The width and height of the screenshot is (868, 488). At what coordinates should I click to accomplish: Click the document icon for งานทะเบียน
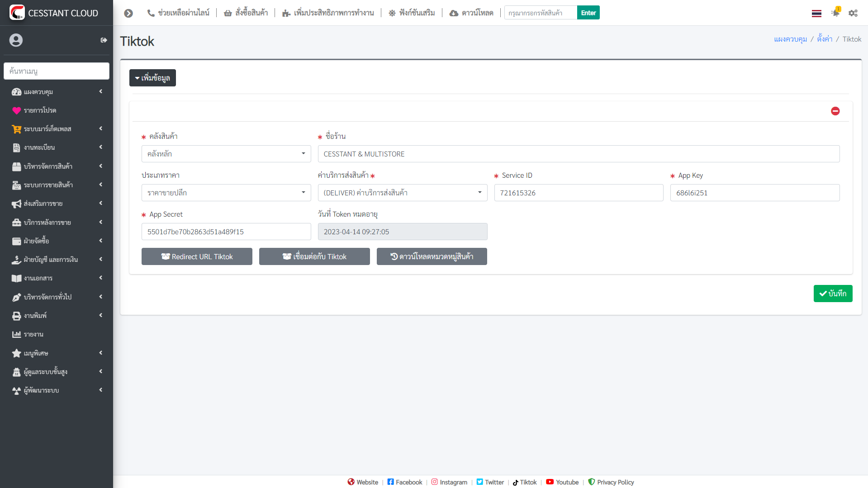(16, 147)
